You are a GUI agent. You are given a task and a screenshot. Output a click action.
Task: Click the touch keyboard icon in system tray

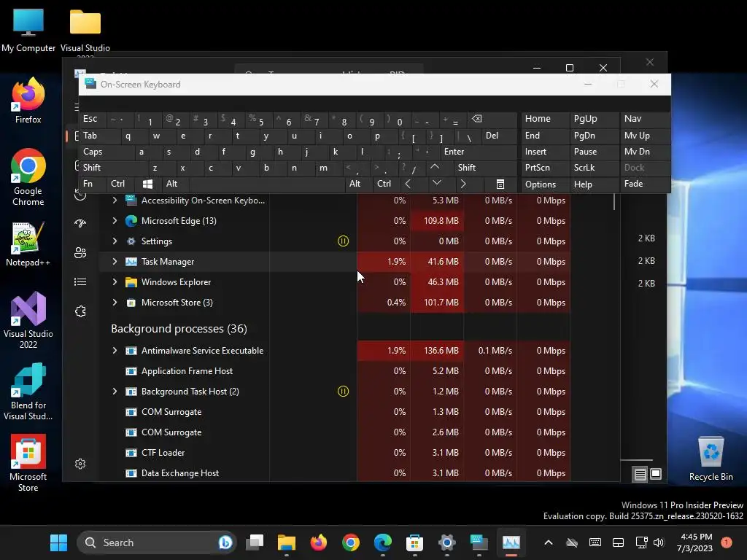tap(595, 542)
